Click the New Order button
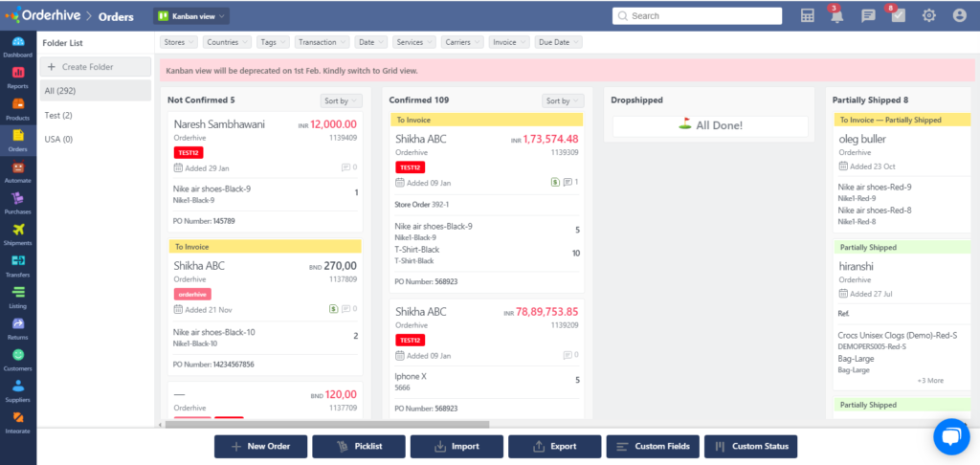The image size is (980, 465). pyautogui.click(x=260, y=446)
